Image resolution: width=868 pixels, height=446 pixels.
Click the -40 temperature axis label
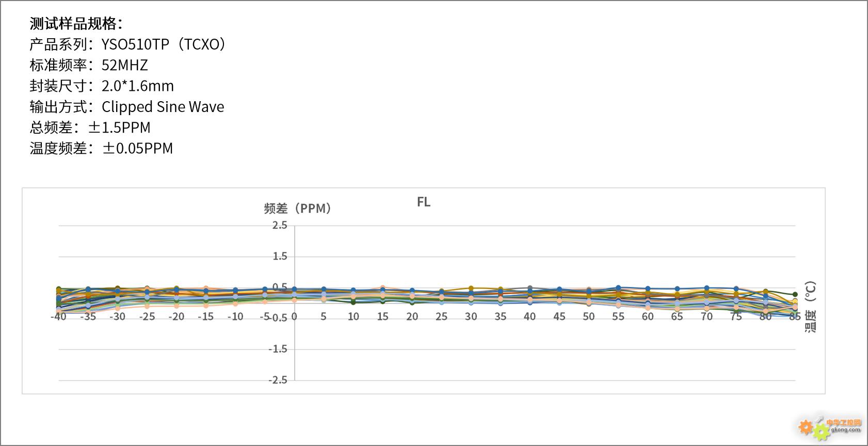click(58, 316)
